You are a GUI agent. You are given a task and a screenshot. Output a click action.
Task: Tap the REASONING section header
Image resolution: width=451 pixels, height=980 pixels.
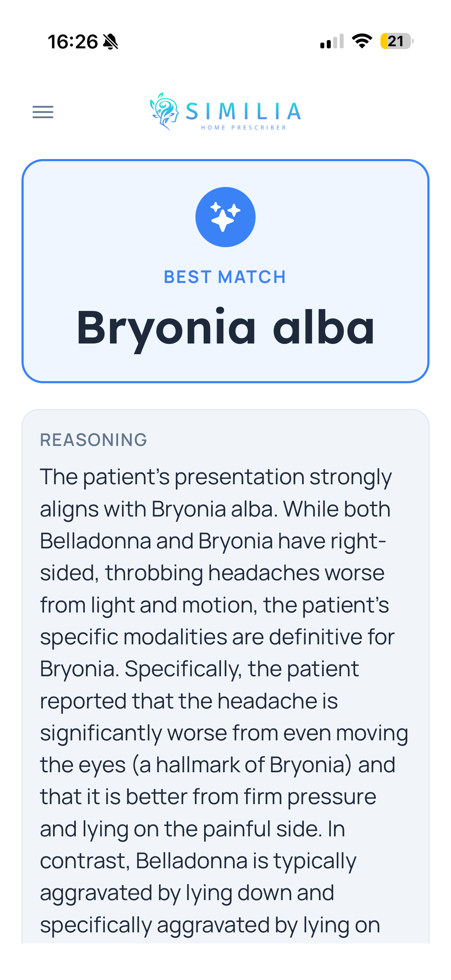pos(93,440)
